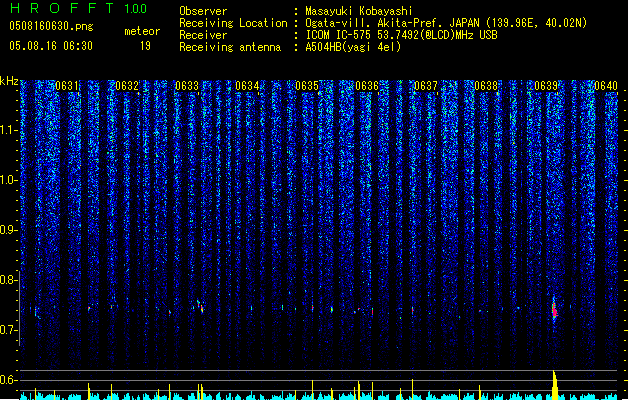Click the 0631 time marker
Viewport: 629px width, 400px height.
click(x=67, y=86)
